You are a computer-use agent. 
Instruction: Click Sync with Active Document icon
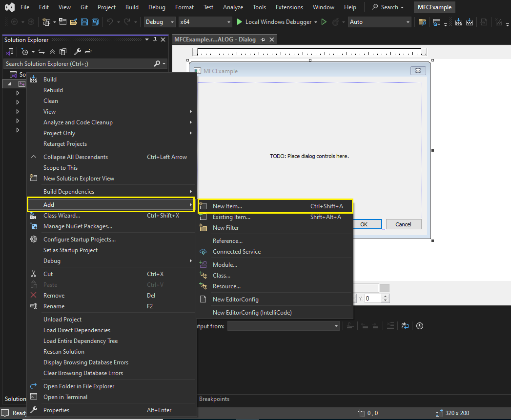click(x=41, y=52)
